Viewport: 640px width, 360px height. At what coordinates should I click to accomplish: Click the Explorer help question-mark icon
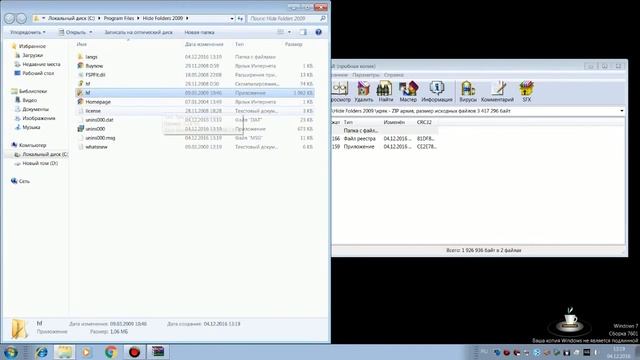pyautogui.click(x=318, y=32)
